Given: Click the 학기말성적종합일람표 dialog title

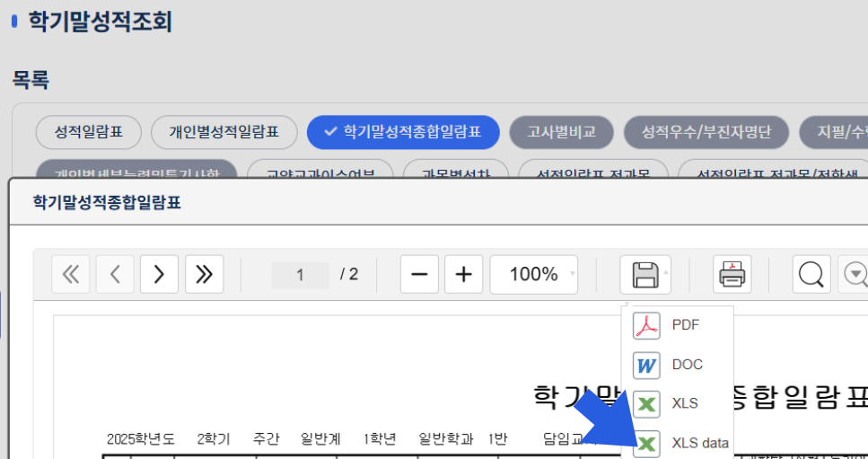Looking at the screenshot, I should click(x=108, y=203).
